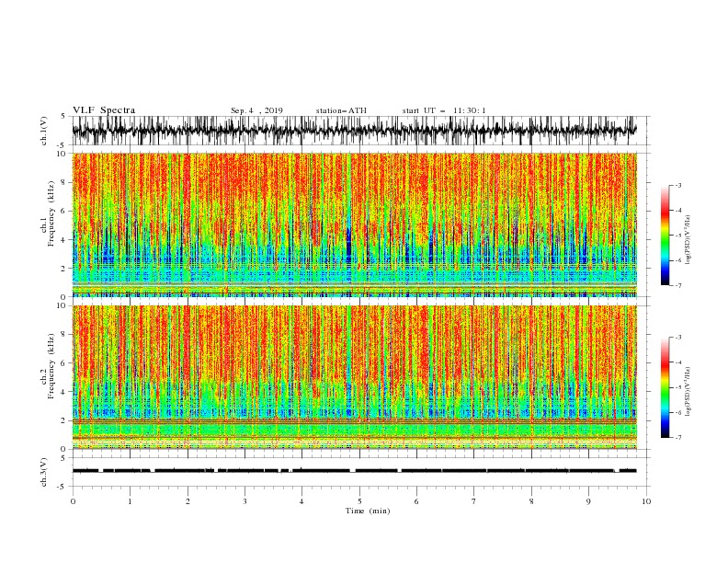The image size is (728, 563).
Task: Click the lower ch.2 PSD color bar
Action: (x=665, y=387)
